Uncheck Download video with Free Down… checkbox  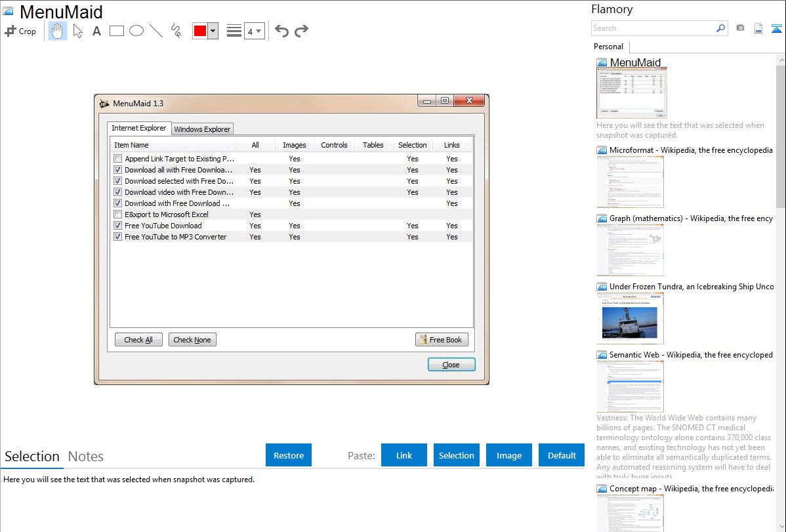tap(118, 192)
